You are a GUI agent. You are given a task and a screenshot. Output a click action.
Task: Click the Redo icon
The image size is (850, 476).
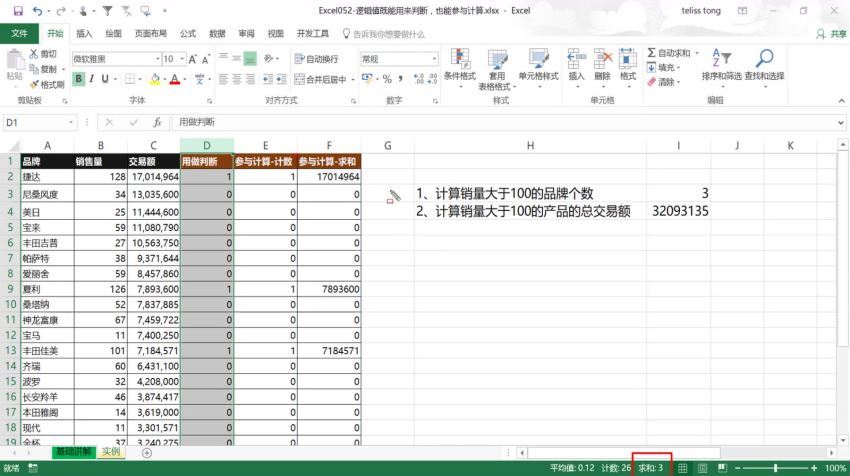61,10
